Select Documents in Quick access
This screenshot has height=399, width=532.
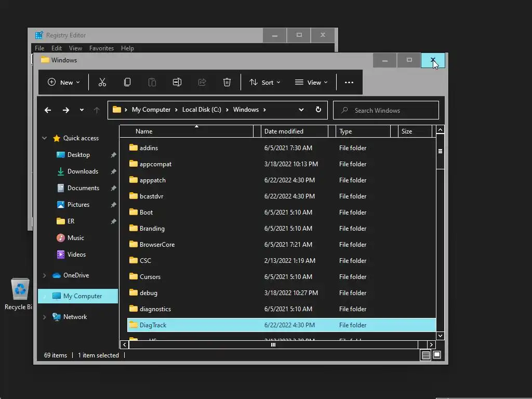click(x=83, y=188)
